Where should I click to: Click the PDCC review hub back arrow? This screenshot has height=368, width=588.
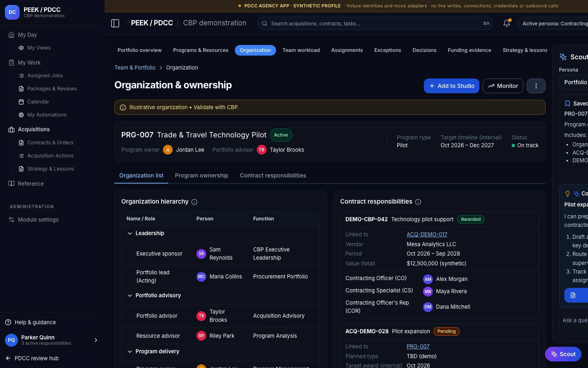tap(8, 358)
